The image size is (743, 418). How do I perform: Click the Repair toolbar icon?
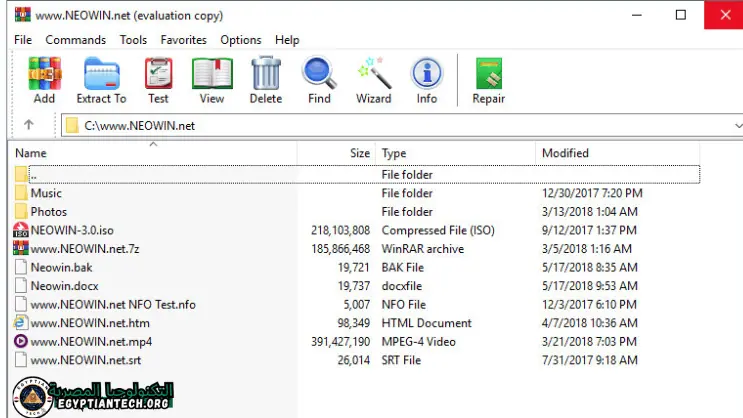point(489,73)
